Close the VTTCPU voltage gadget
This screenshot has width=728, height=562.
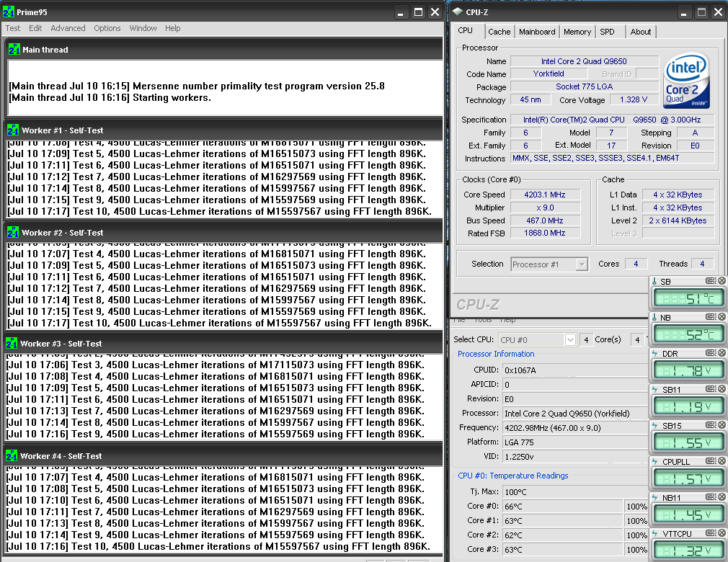point(722,532)
